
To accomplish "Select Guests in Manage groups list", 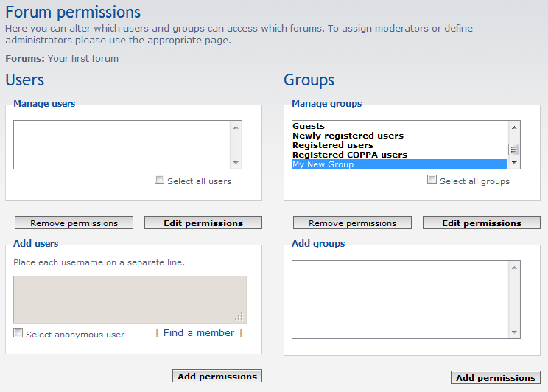I will (x=309, y=126).
